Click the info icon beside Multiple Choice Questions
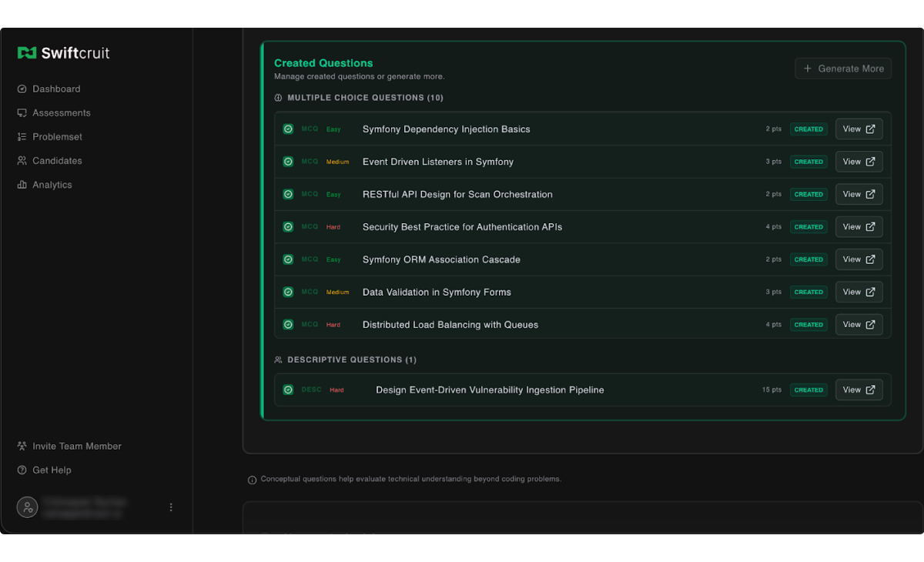Image resolution: width=924 pixels, height=562 pixels. [279, 98]
